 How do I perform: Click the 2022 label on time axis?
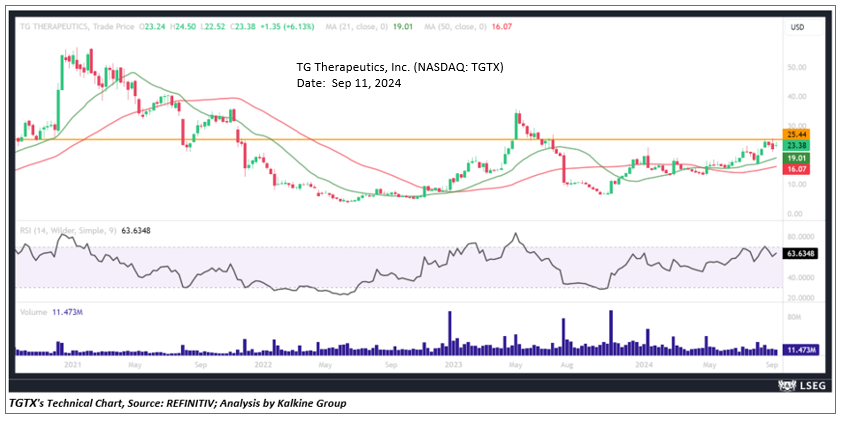point(263,365)
